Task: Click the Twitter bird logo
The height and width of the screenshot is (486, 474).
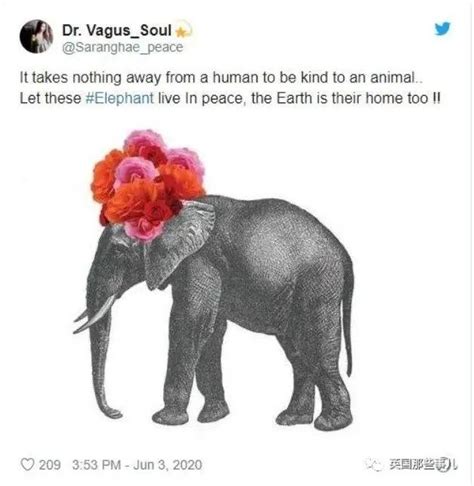Action: pyautogui.click(x=442, y=29)
